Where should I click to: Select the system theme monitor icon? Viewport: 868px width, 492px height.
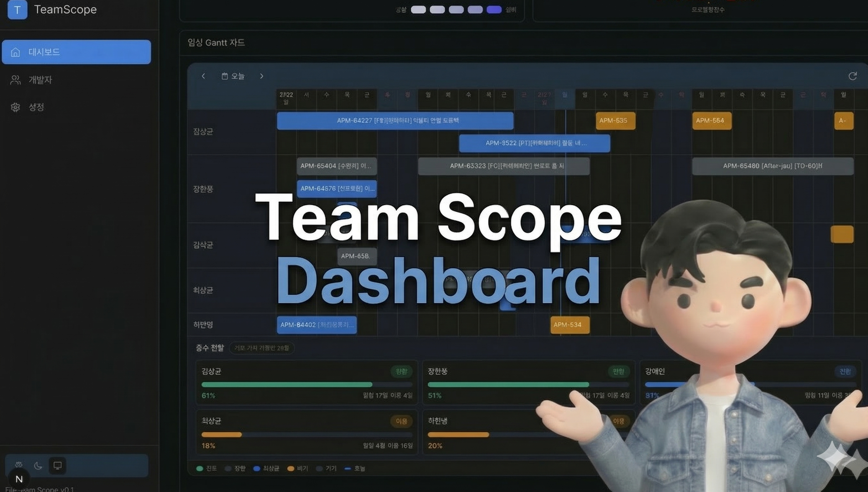pos(57,466)
